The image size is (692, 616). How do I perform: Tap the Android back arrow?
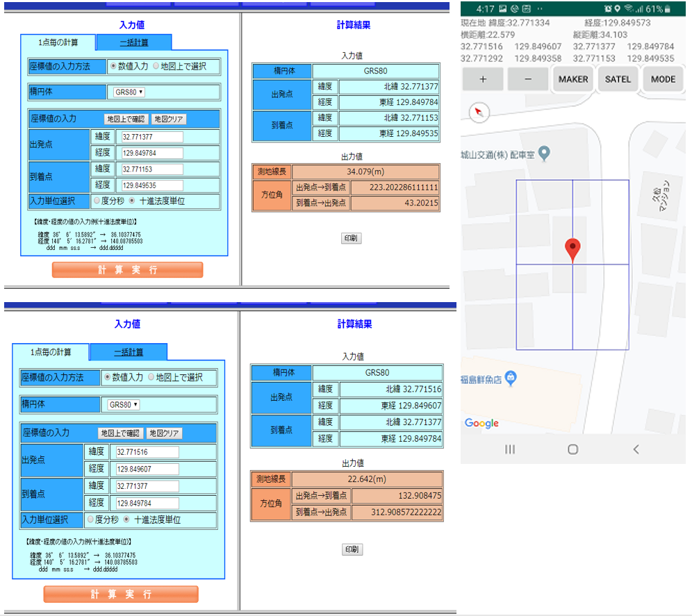[x=636, y=449]
